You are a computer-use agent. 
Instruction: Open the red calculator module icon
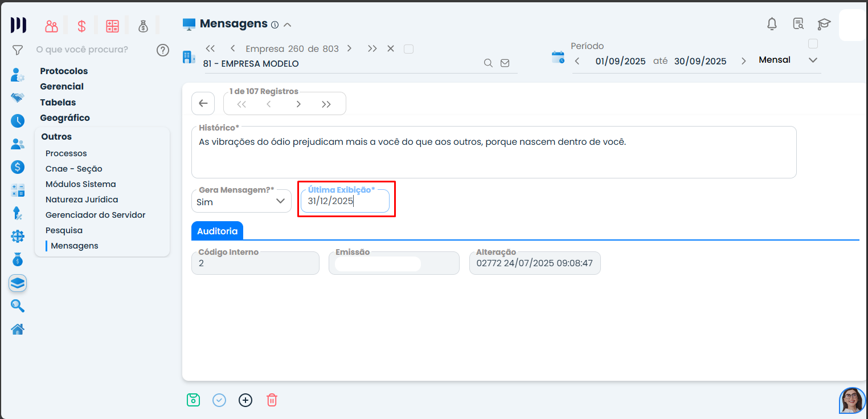point(112,26)
